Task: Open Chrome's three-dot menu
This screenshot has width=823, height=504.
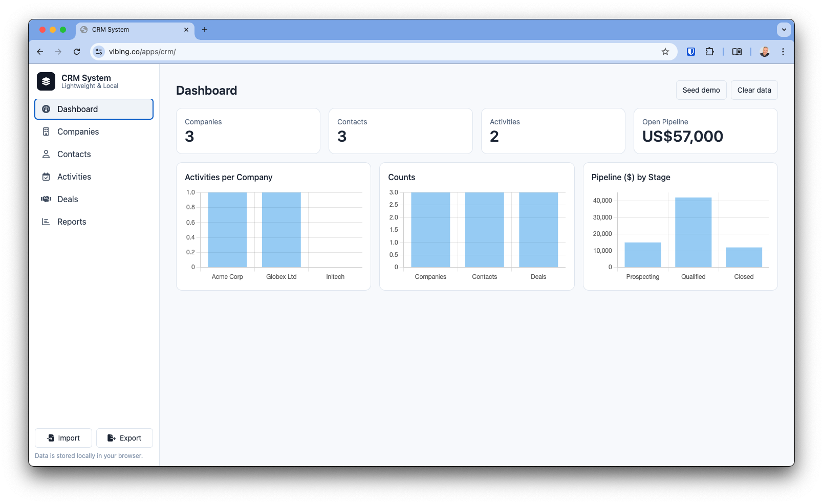Action: pyautogui.click(x=783, y=52)
